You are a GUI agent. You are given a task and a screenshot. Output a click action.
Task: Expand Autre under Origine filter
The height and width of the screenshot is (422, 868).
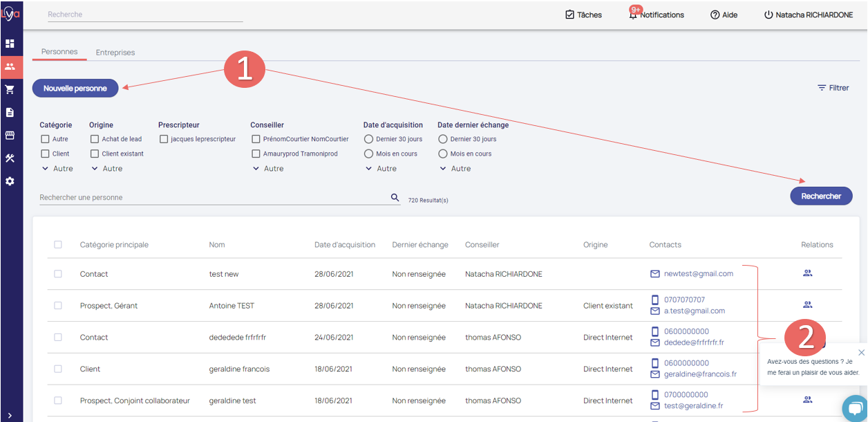click(x=104, y=169)
